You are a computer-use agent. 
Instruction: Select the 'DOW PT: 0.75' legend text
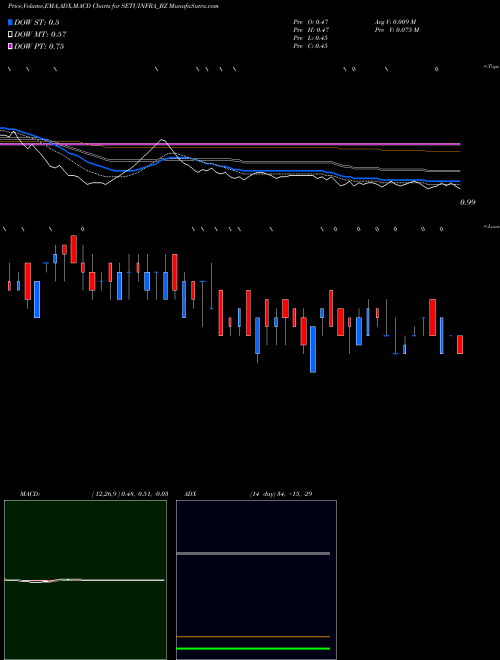[39, 46]
